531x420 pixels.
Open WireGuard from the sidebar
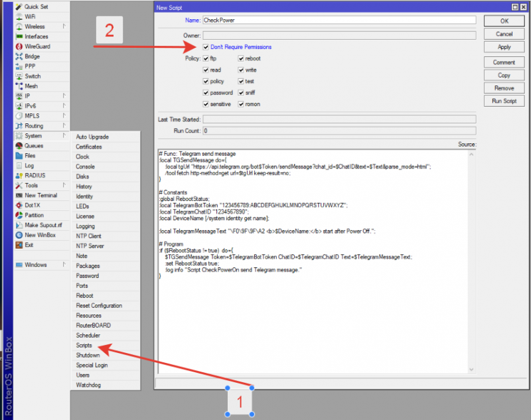coord(19,46)
